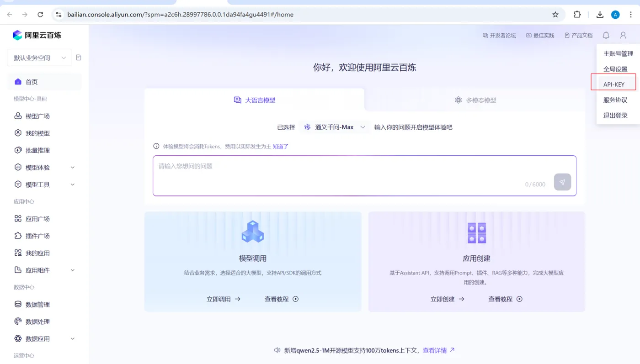640x364 pixels.
Task: Click the 我的模型 sidebar icon
Action: (x=18, y=133)
